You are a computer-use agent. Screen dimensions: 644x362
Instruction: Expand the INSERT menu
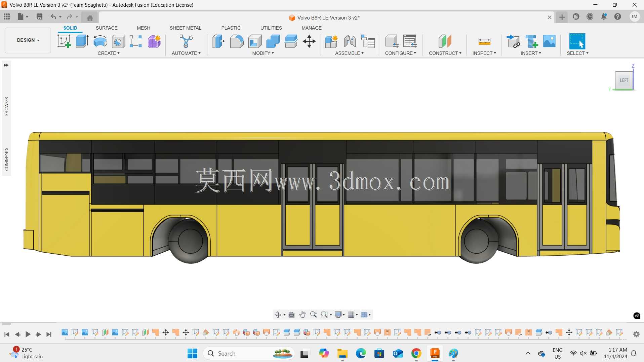click(x=531, y=53)
